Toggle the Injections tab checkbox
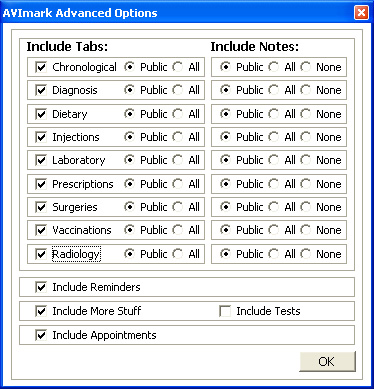Image resolution: width=374 pixels, height=389 pixels. point(41,137)
